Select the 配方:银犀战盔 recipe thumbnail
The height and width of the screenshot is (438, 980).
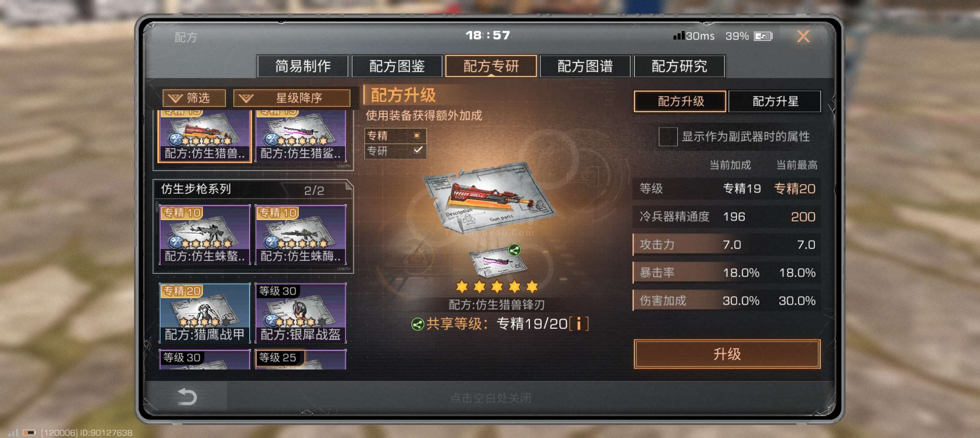pyautogui.click(x=301, y=313)
